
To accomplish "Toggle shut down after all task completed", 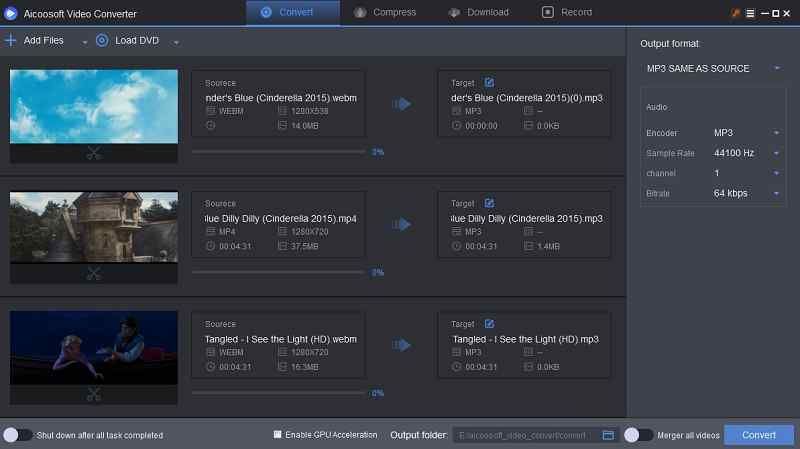I will click(17, 435).
